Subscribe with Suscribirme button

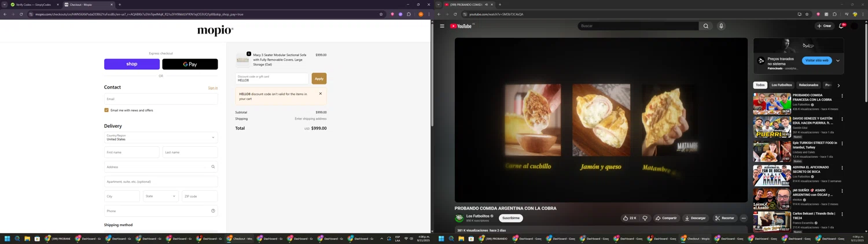(x=511, y=218)
